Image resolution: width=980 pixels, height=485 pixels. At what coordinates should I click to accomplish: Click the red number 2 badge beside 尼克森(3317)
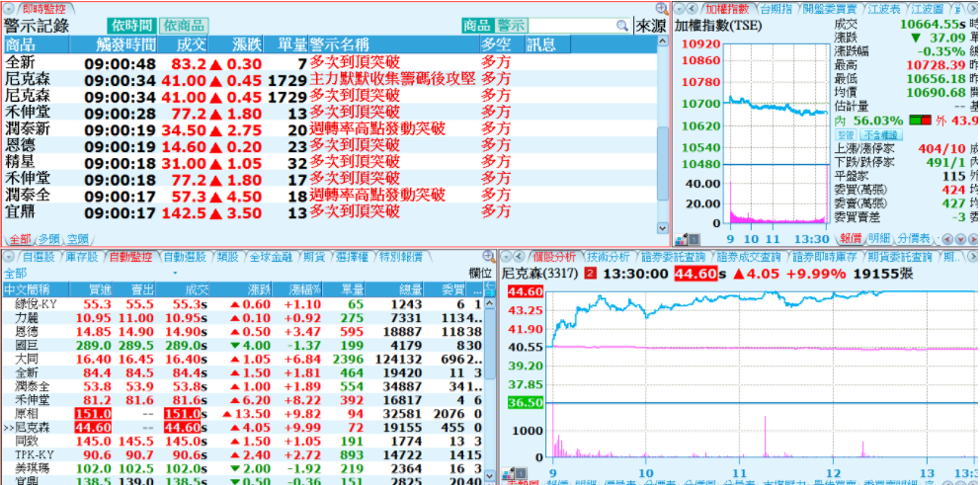(591, 274)
